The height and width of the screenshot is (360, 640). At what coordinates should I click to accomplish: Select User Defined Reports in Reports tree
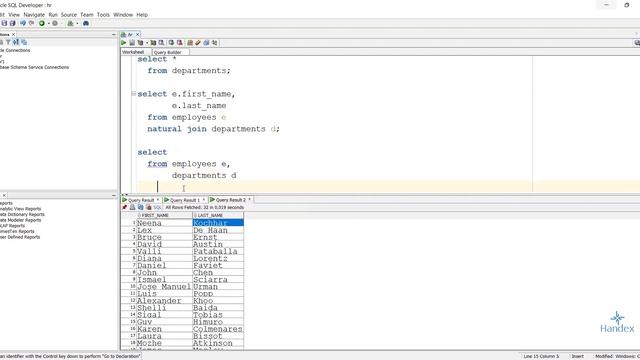tap(20, 237)
